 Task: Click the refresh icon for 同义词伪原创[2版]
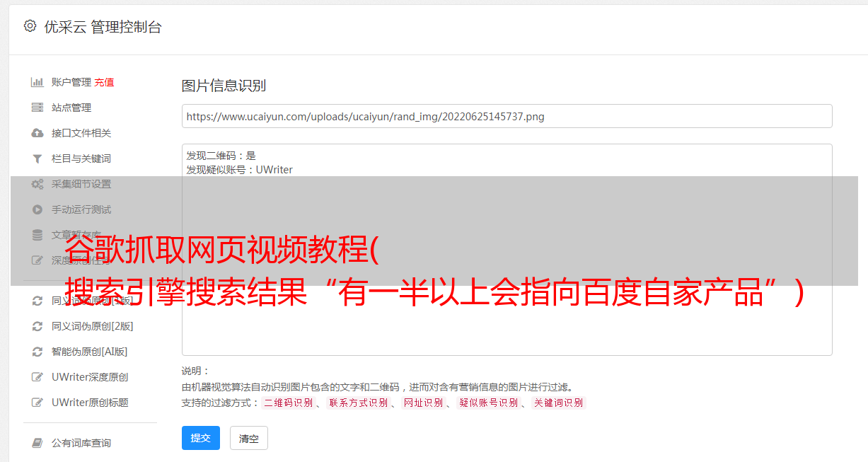coord(37,326)
